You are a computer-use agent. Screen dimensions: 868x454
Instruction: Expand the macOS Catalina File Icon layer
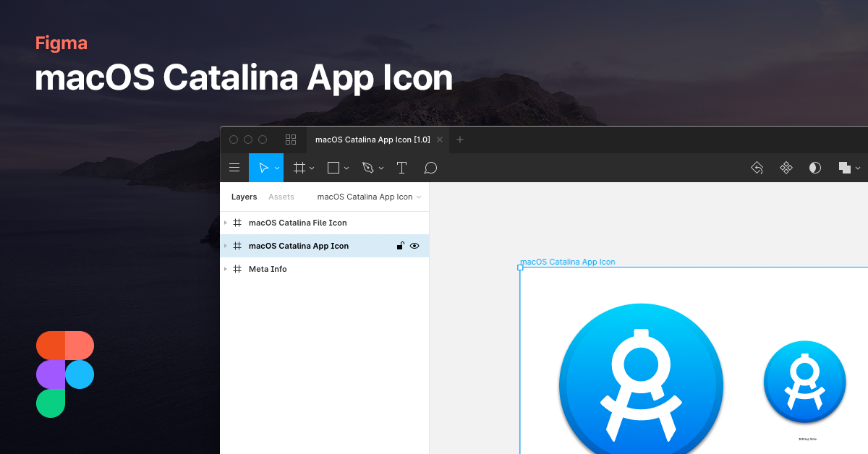click(x=226, y=223)
